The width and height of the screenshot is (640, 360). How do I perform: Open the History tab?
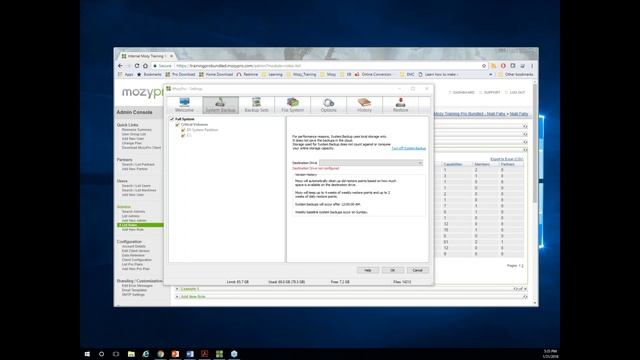(364, 105)
